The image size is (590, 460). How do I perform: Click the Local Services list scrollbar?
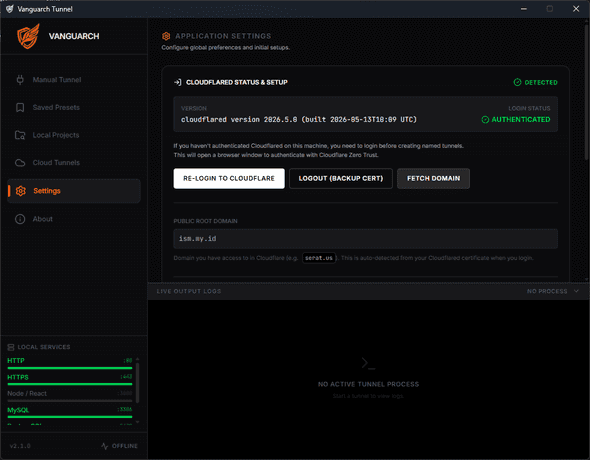click(137, 383)
